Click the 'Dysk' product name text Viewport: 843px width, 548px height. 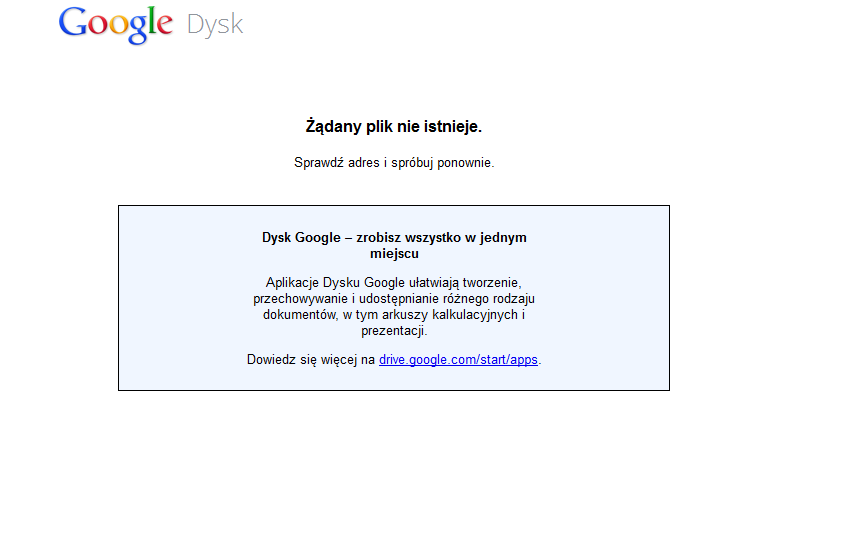point(215,25)
